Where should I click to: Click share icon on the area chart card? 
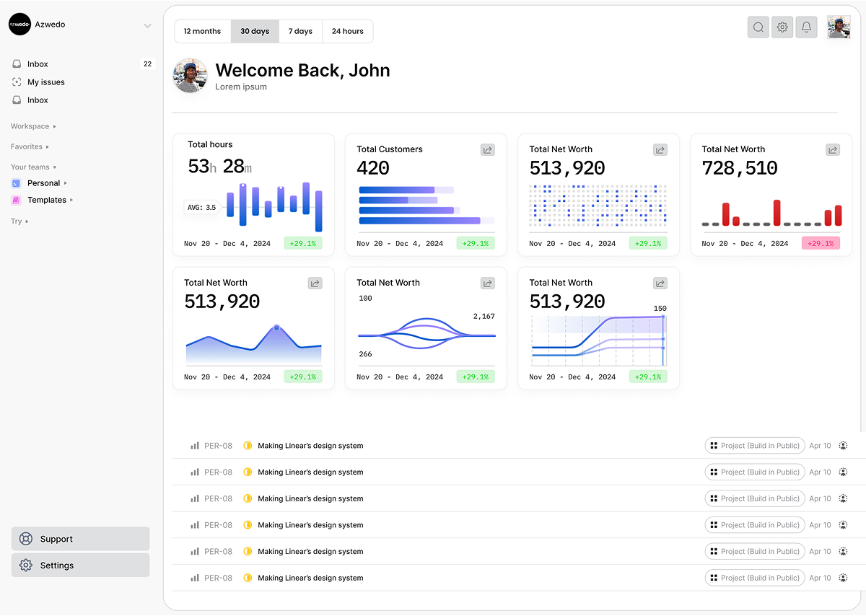(315, 283)
